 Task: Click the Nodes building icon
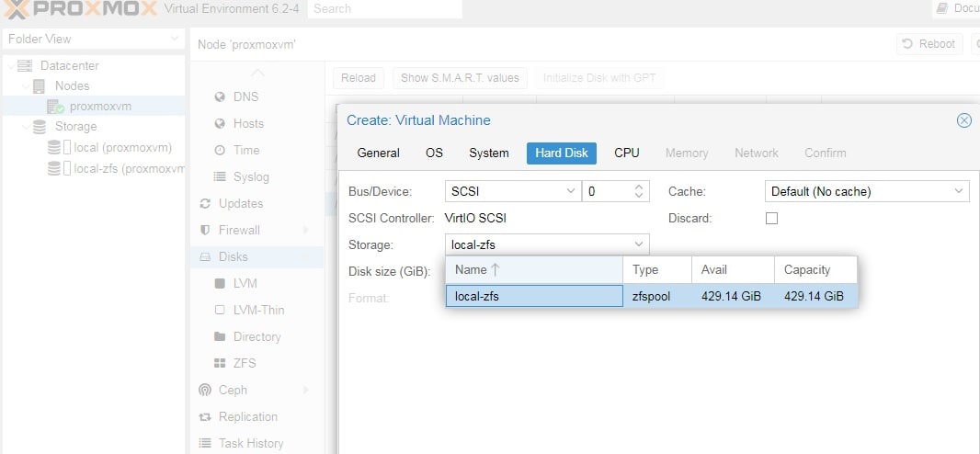pyautogui.click(x=39, y=85)
